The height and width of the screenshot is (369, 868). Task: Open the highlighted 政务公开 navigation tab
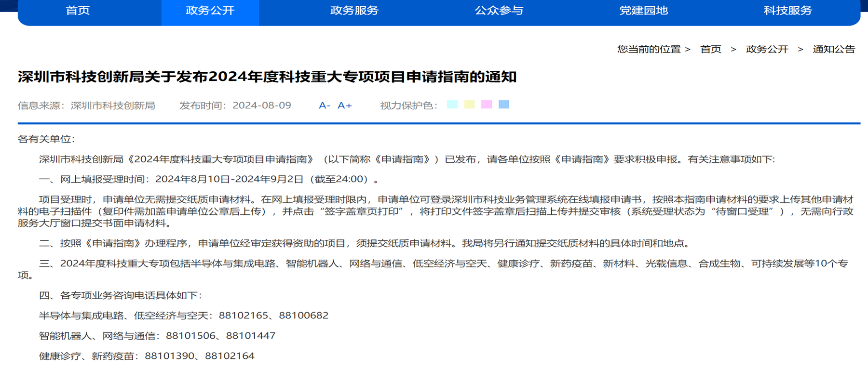[x=210, y=11]
